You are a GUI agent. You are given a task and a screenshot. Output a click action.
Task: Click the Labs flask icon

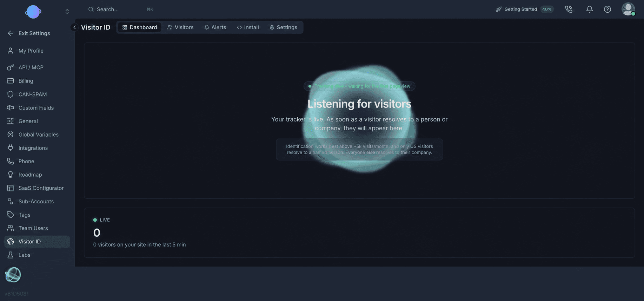click(11, 255)
